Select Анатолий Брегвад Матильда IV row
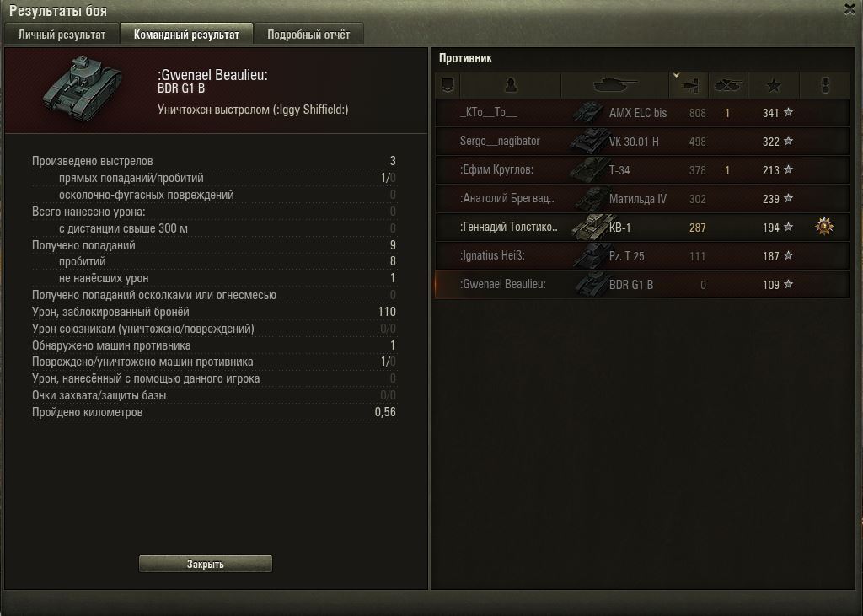863x616 pixels. click(642, 199)
